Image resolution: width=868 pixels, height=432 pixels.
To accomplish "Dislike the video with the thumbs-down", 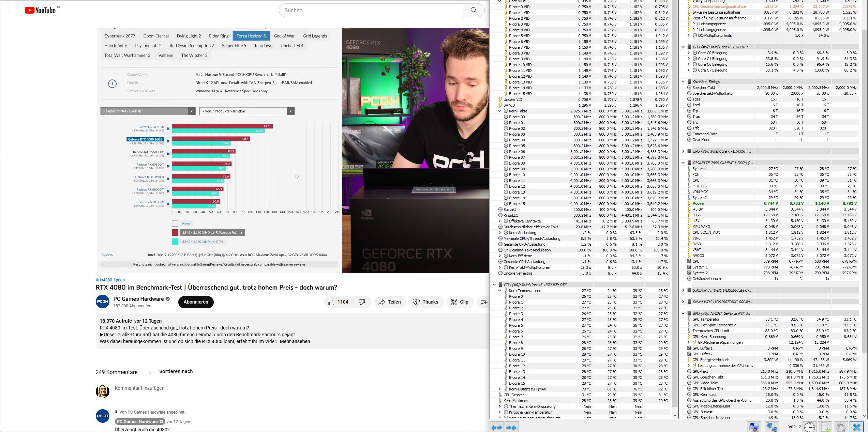I will [362, 302].
